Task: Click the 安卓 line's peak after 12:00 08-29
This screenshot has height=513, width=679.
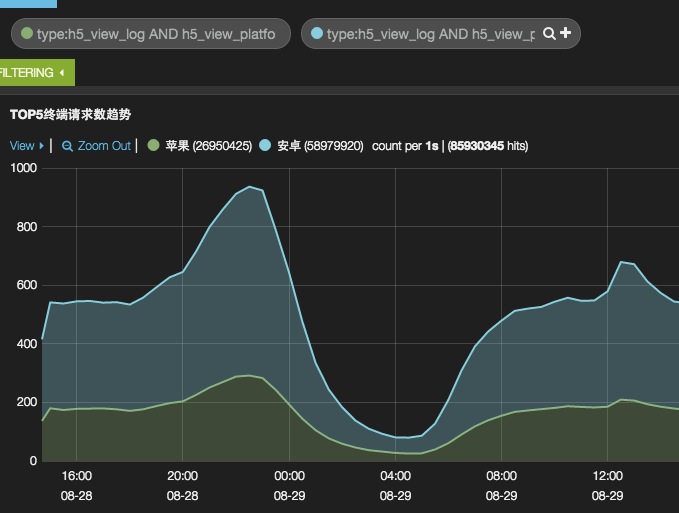Action: (x=621, y=262)
